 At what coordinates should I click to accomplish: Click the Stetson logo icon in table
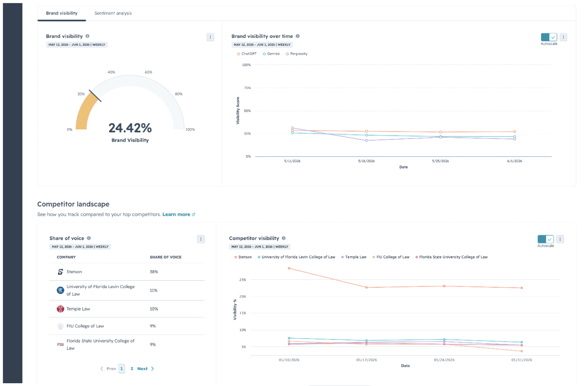point(60,272)
